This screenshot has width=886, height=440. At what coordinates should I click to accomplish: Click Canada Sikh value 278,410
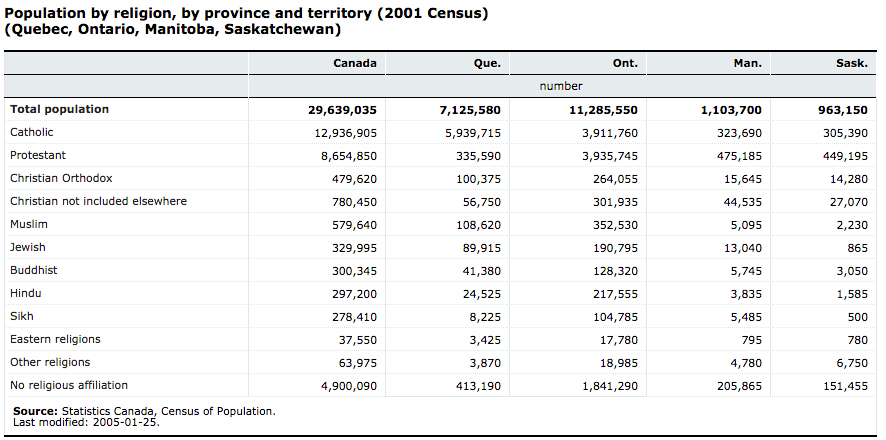354,317
